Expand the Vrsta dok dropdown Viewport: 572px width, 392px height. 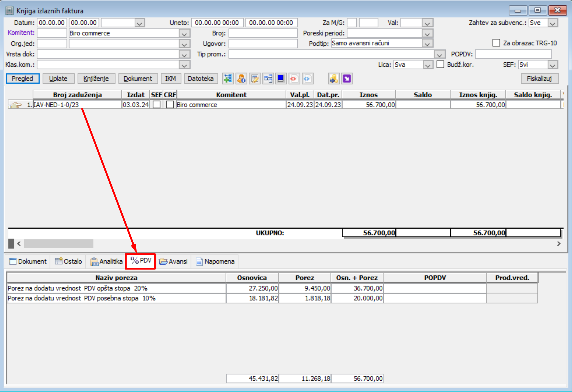(x=184, y=54)
